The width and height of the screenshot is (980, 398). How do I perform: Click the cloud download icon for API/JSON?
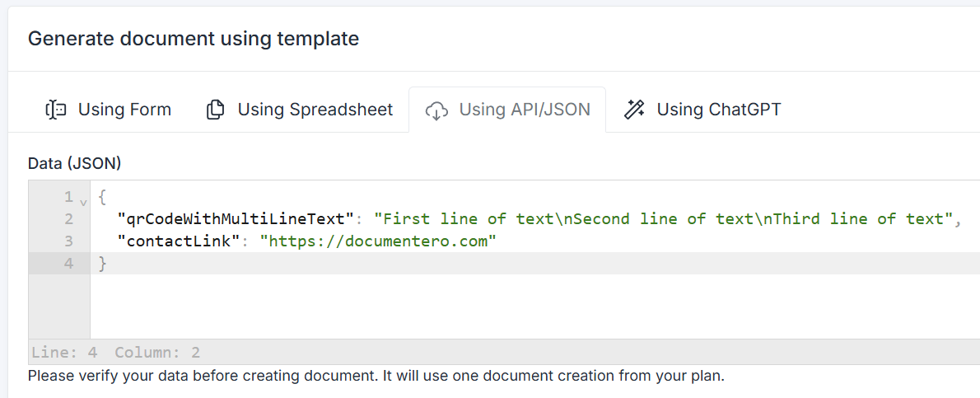click(x=436, y=110)
